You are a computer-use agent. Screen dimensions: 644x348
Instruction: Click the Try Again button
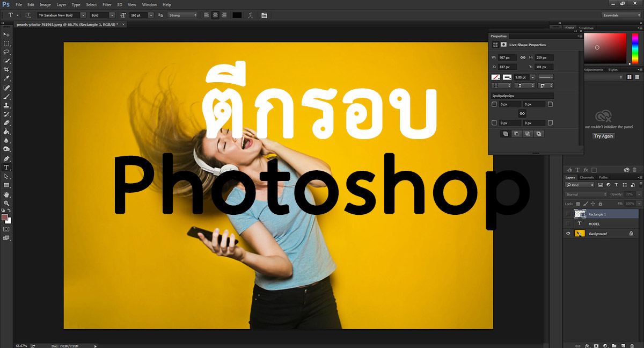pyautogui.click(x=603, y=136)
